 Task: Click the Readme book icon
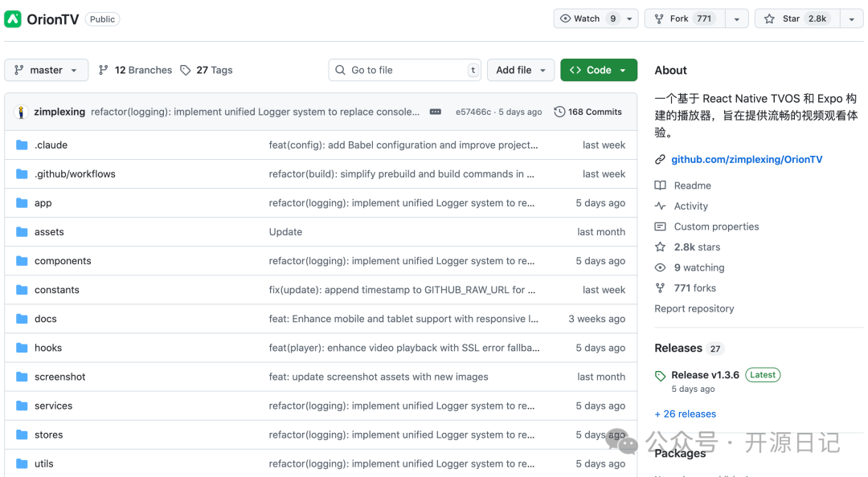[x=660, y=185]
